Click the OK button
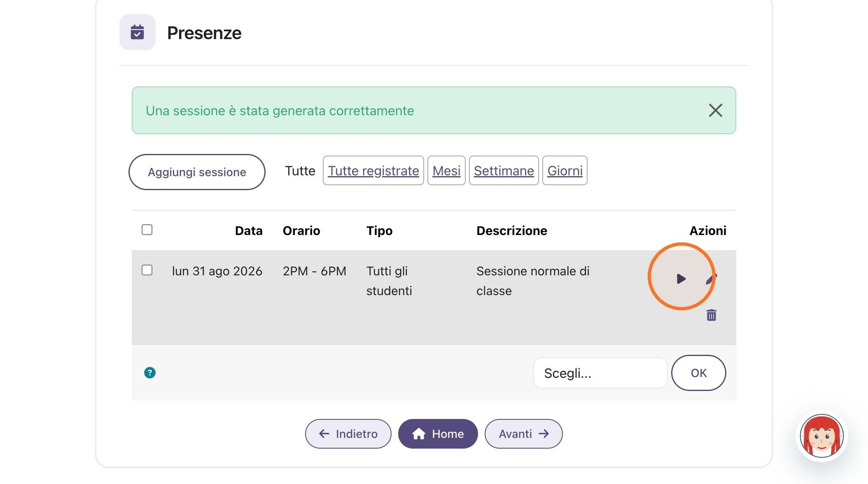This screenshot has width=868, height=484. coord(698,373)
